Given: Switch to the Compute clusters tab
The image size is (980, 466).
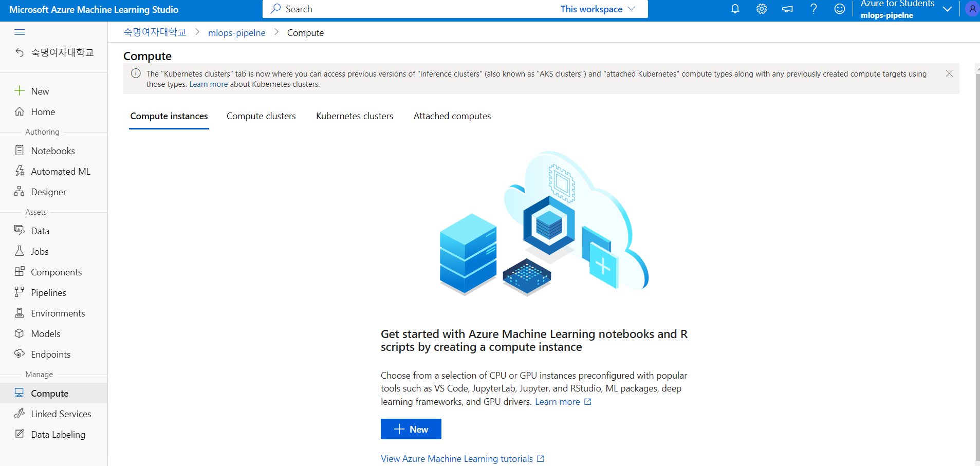Looking at the screenshot, I should (261, 116).
